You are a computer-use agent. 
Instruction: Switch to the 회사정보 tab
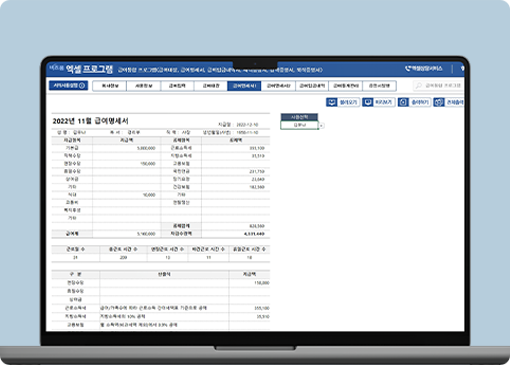pos(110,86)
